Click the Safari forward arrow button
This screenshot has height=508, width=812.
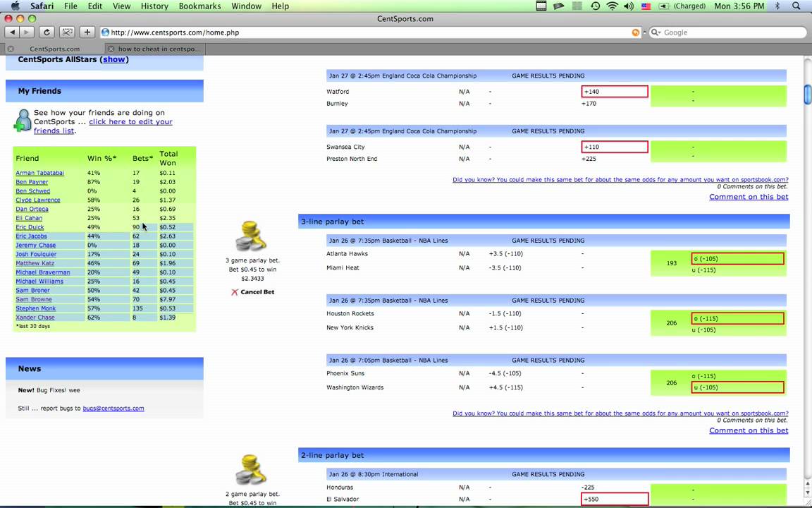click(26, 32)
